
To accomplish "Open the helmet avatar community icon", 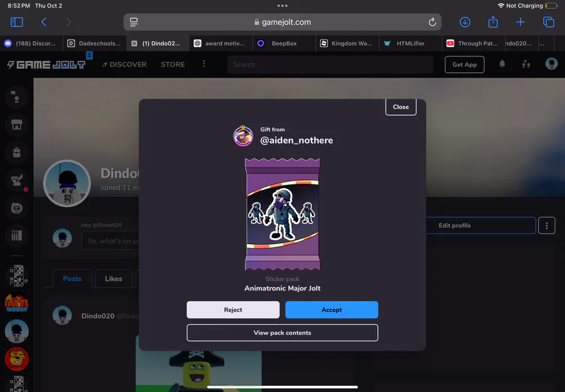I will tap(16, 331).
